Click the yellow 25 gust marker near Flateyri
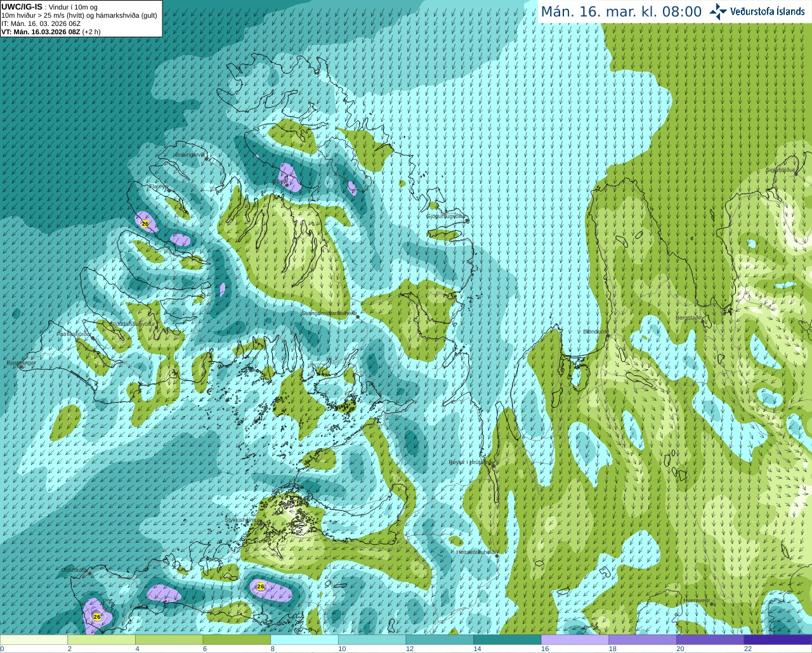This screenshot has height=653, width=812. click(145, 224)
